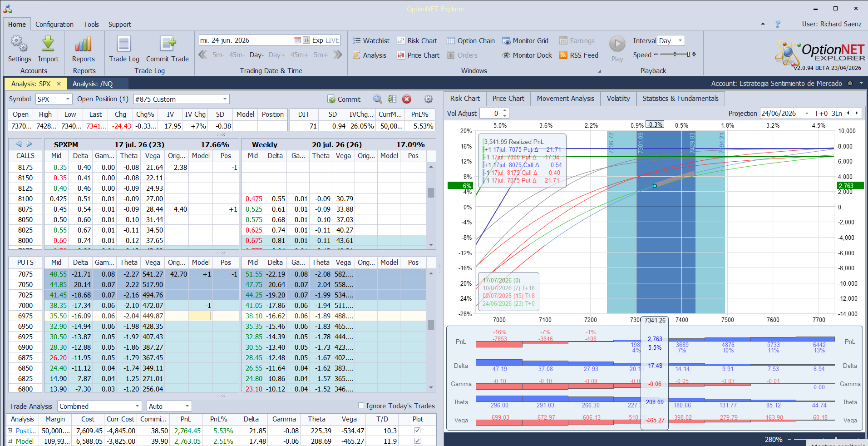868x446 pixels.
Task: Open the Trade Log document icon
Action: [124, 45]
